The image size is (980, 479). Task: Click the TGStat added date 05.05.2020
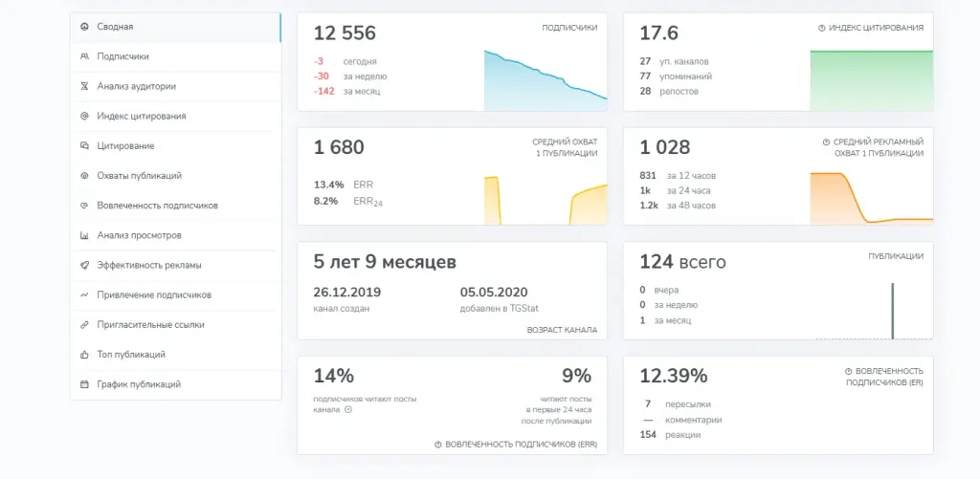[x=494, y=293]
